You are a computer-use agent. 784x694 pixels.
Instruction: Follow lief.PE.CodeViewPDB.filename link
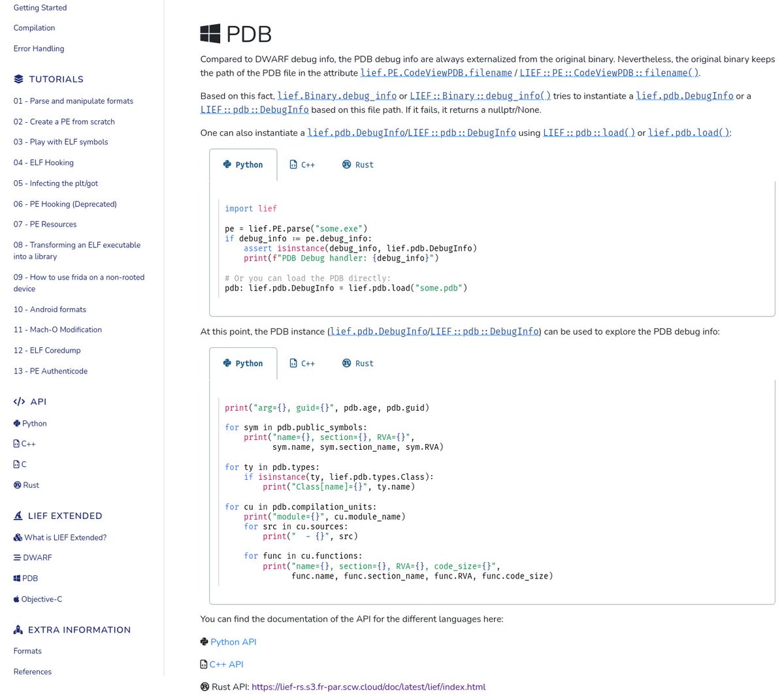click(x=436, y=72)
